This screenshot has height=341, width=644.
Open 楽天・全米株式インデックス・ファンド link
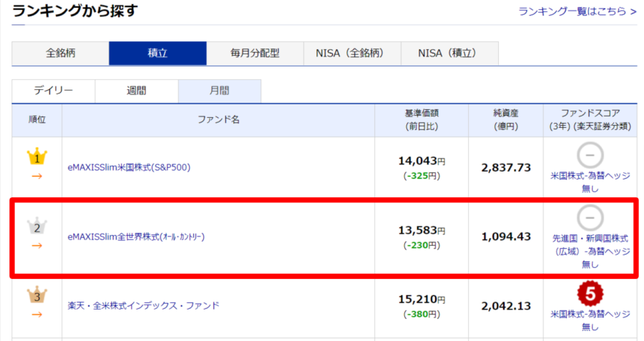coord(143,306)
